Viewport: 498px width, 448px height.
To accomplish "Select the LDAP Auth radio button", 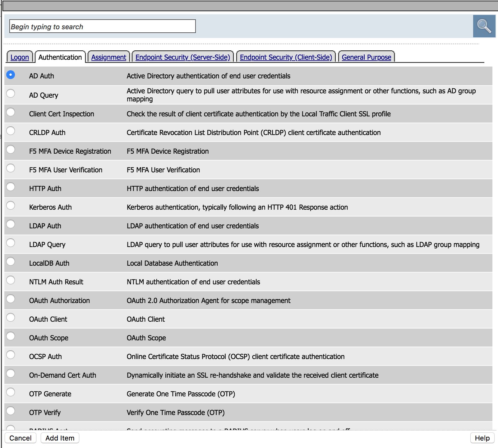I will [x=11, y=224].
